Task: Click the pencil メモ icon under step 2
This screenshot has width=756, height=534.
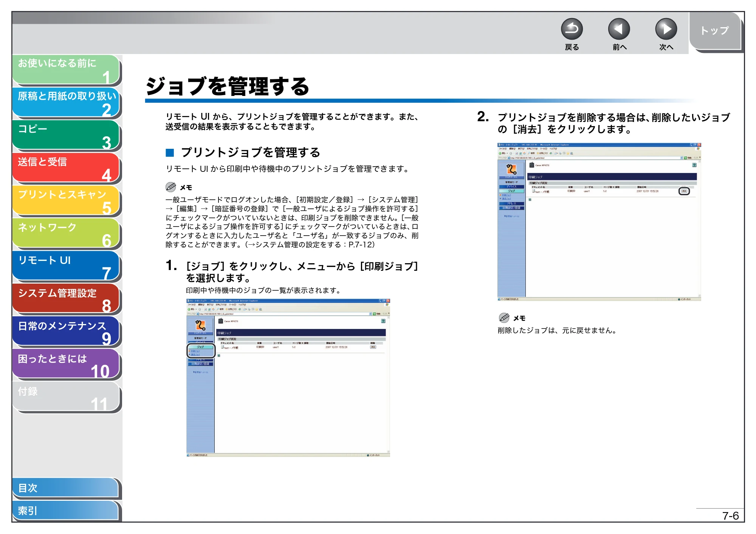Action: click(504, 318)
